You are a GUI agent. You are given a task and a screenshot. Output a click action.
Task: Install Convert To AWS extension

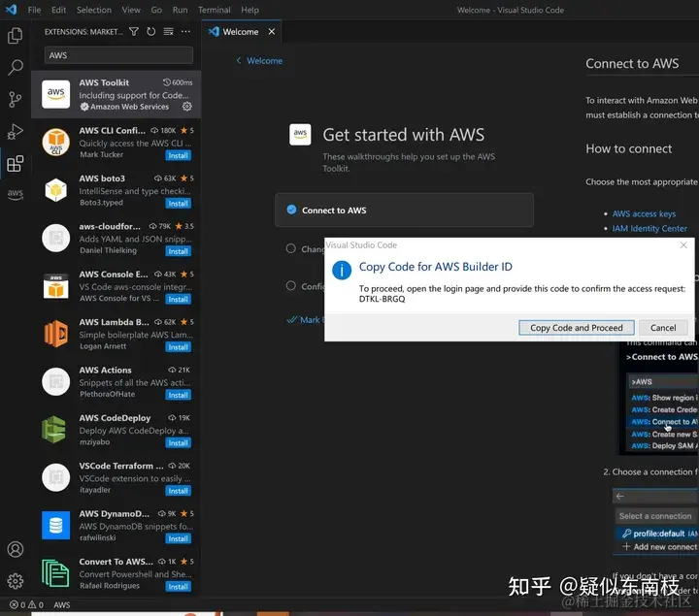[178, 587]
